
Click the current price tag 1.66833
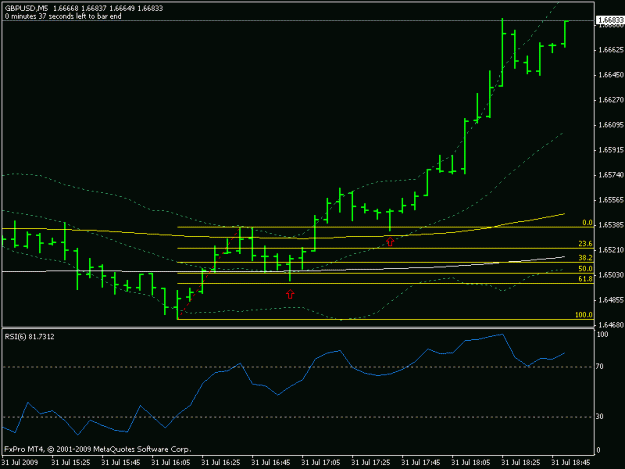[x=610, y=20]
